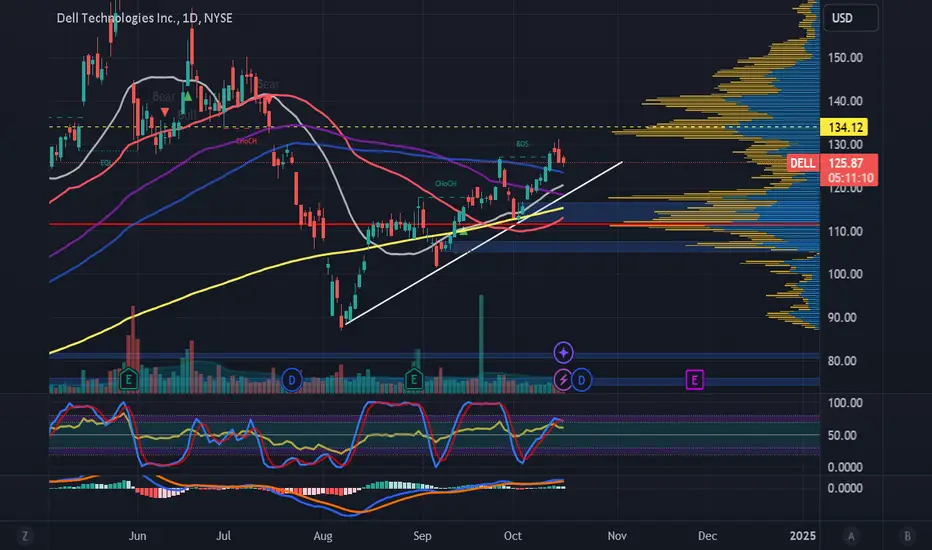Click the Aug label on time axis
Viewport: 932px width, 550px height.
click(323, 536)
